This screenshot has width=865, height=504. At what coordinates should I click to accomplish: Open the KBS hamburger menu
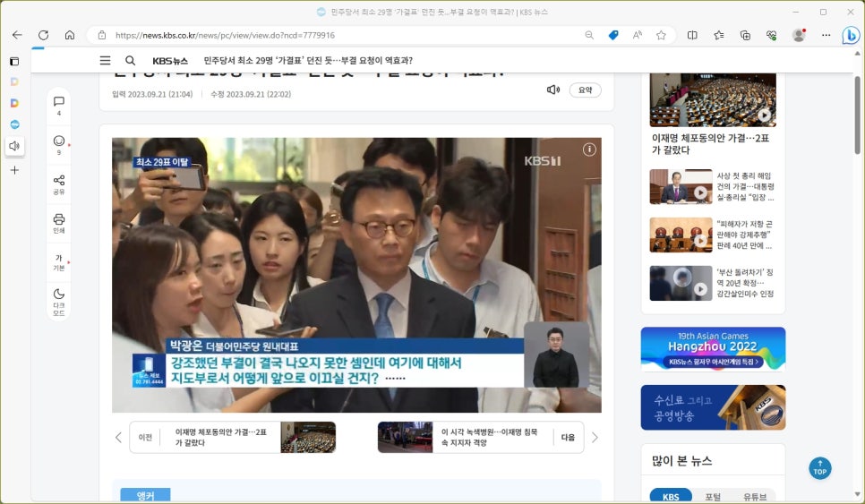105,60
